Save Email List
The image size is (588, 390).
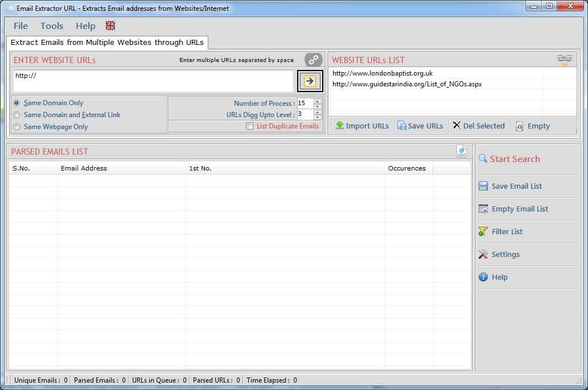point(511,186)
